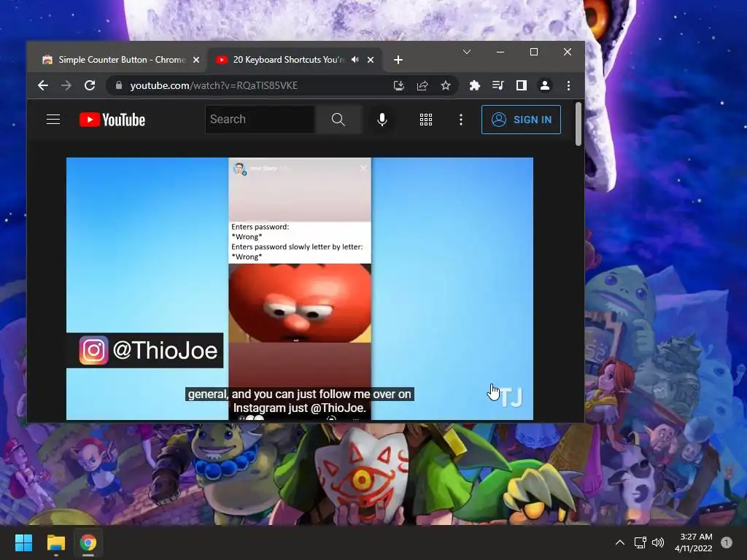
Task: Click the address bar URL youtube.com/watch
Action: point(214,85)
